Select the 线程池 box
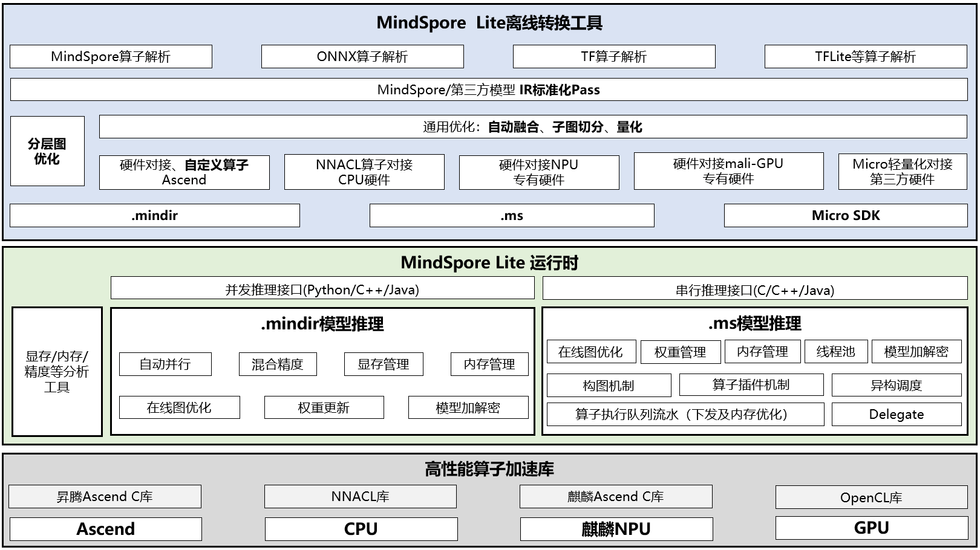The height and width of the screenshot is (550, 980). click(x=835, y=351)
